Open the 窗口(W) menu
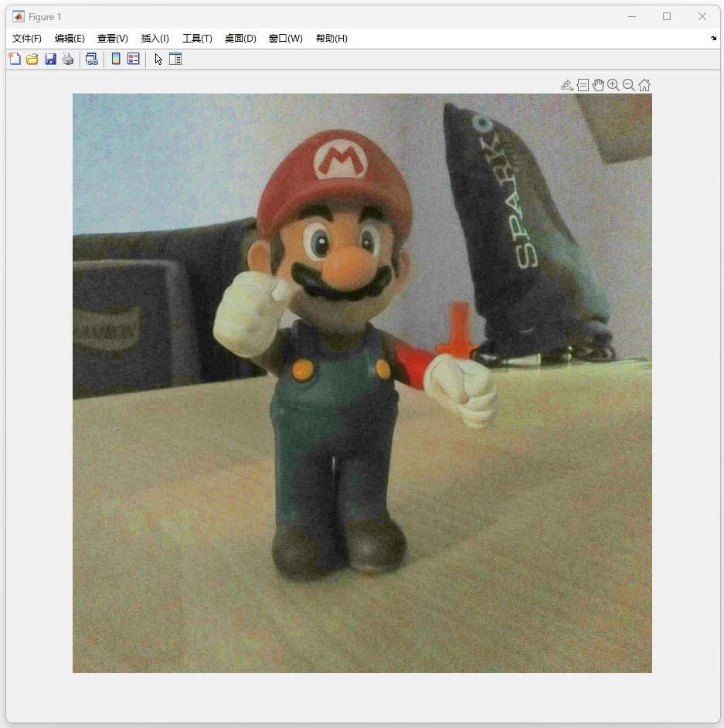The height and width of the screenshot is (728, 724). click(286, 39)
